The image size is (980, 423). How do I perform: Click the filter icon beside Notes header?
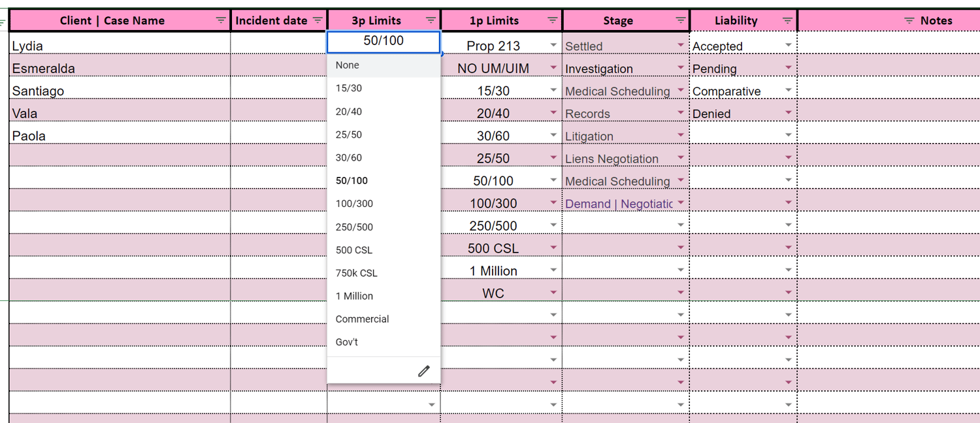[x=909, y=21]
